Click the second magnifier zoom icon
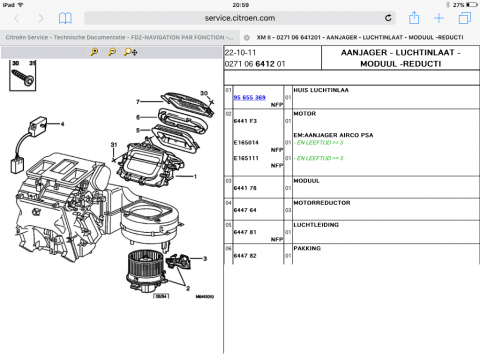 [112, 52]
